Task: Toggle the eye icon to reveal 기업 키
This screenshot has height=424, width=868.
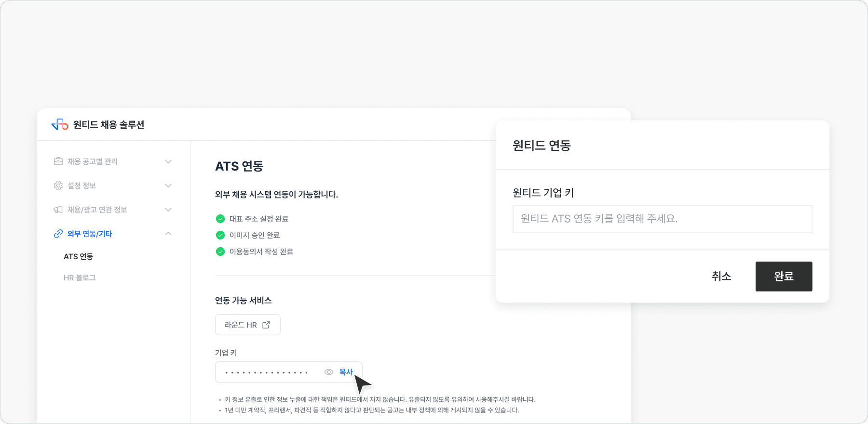Action: pos(329,372)
